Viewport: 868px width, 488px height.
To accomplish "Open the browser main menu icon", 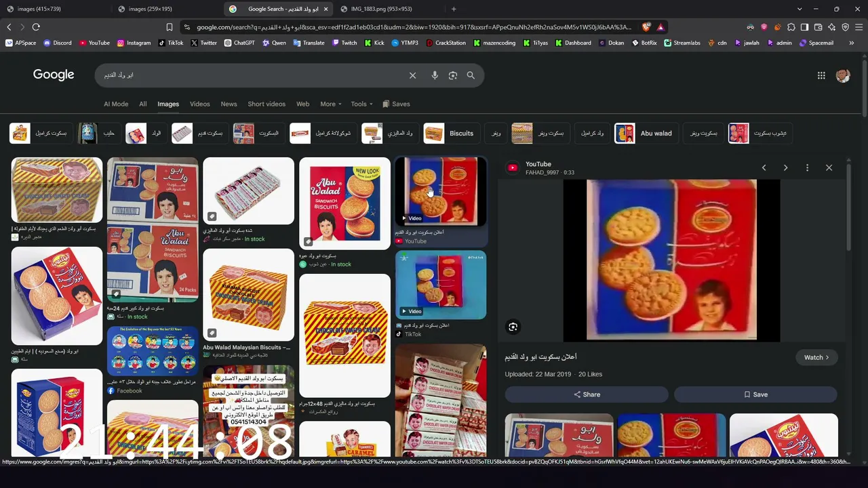I will click(859, 27).
